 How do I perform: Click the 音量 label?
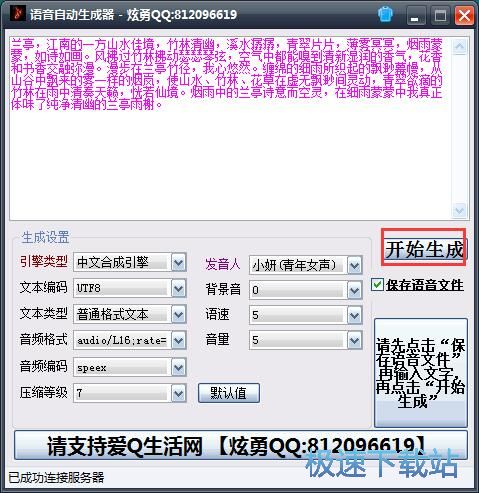click(x=217, y=339)
